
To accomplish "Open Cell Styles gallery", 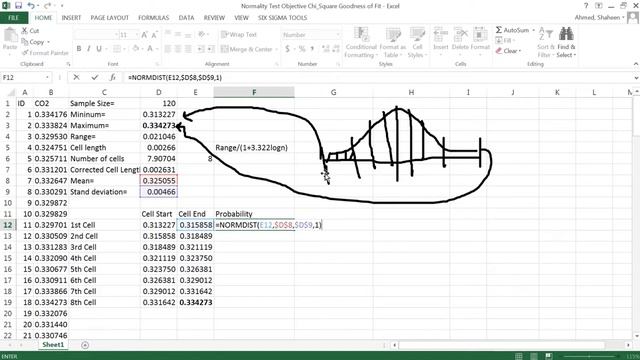I will 417,42.
